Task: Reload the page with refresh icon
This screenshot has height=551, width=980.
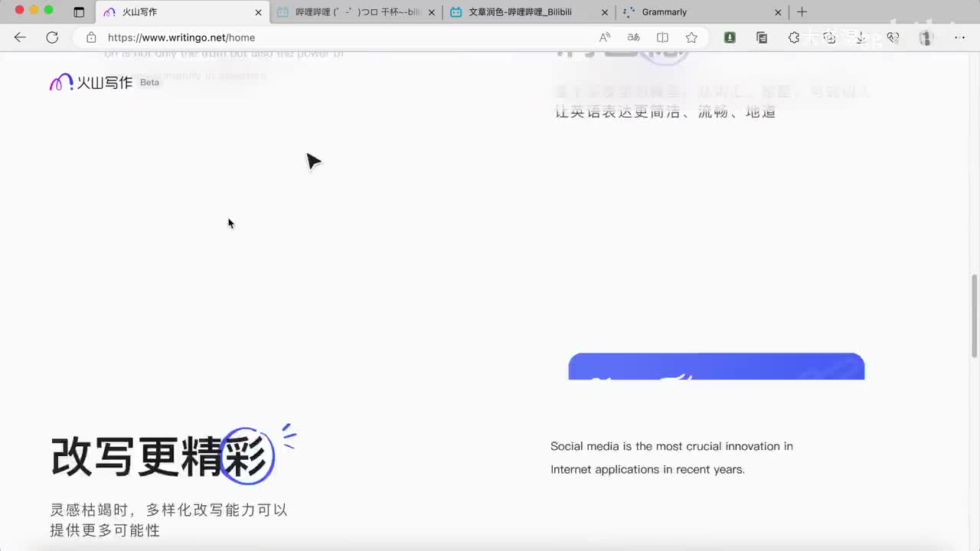Action: tap(52, 37)
